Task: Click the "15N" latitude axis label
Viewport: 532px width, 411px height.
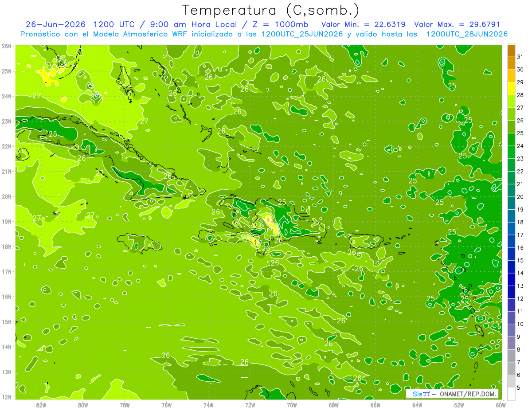Action: point(7,322)
